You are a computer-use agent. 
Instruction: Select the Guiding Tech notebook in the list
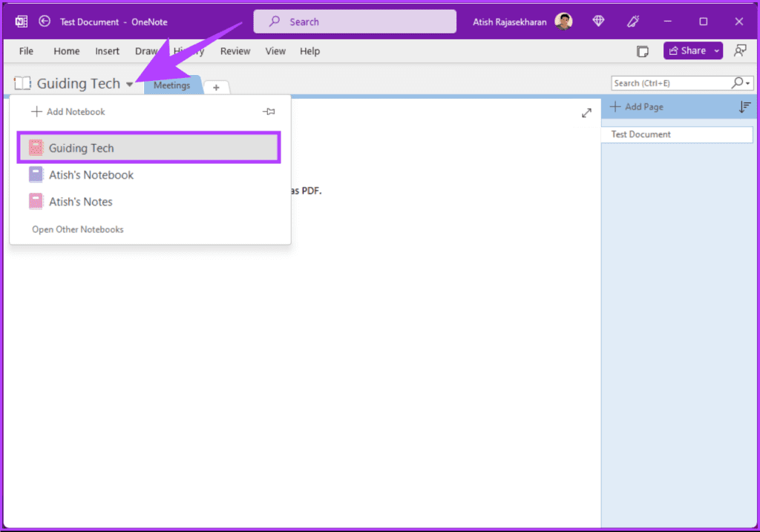tap(148, 148)
